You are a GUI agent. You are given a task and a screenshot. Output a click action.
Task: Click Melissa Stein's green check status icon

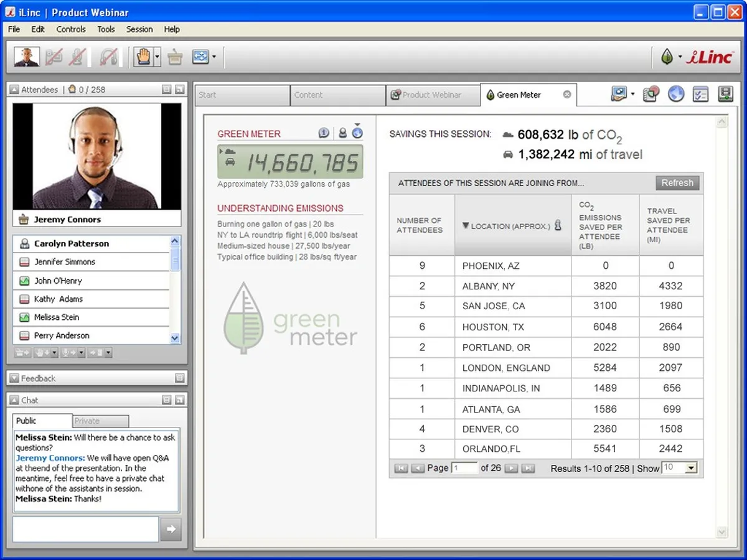(24, 317)
